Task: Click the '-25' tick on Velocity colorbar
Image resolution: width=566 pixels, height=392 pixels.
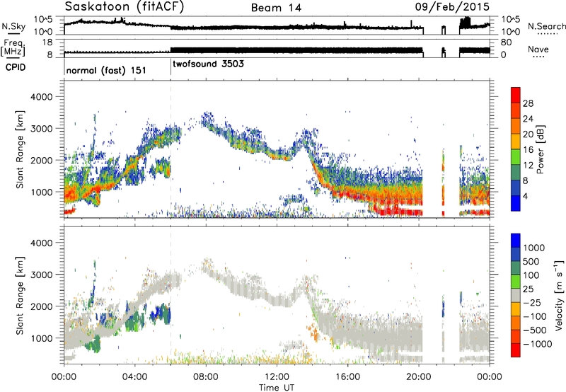Action: pyautogui.click(x=532, y=303)
